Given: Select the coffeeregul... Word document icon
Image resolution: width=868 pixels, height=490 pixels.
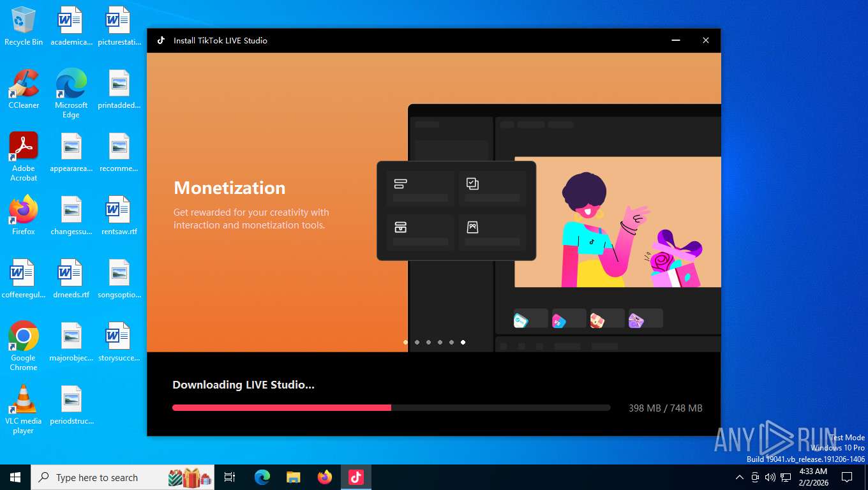Looking at the screenshot, I should [24, 279].
